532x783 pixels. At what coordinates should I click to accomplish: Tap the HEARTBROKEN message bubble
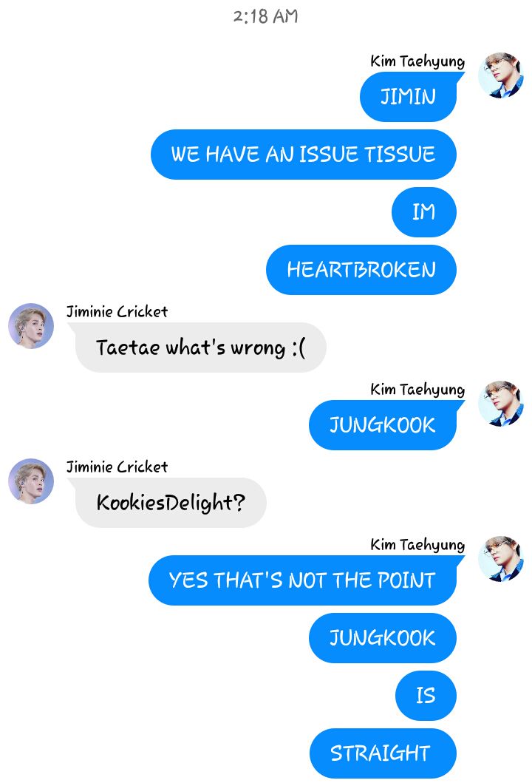(x=361, y=270)
